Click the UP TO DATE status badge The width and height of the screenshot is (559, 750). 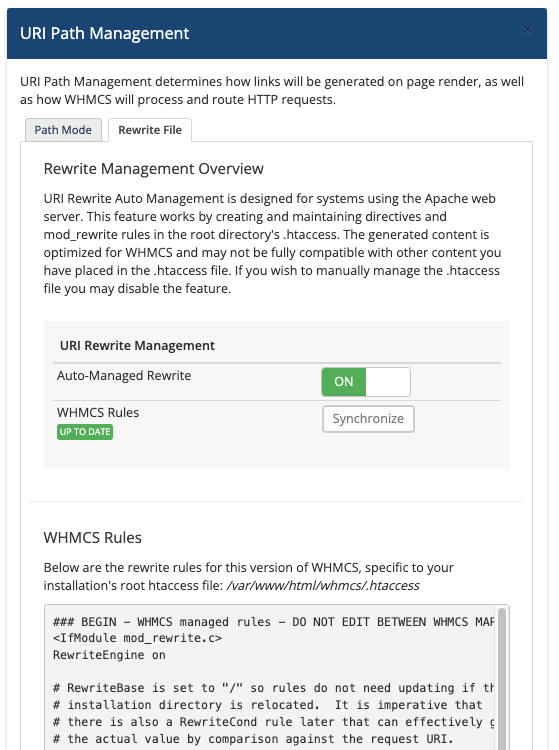pyautogui.click(x=85, y=432)
